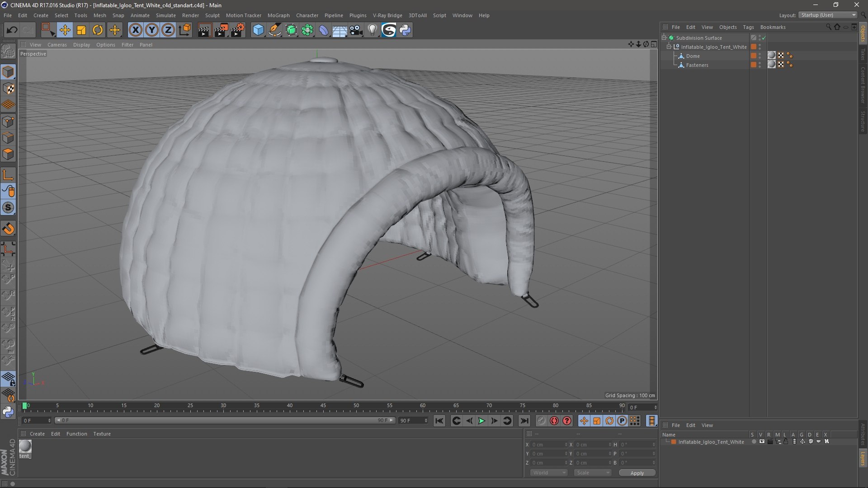This screenshot has width=868, height=488.
Task: Click the Apply button
Action: (x=637, y=473)
